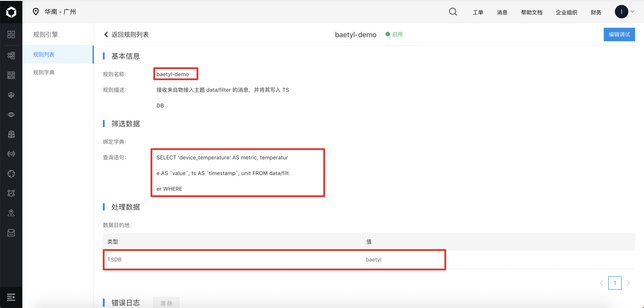Screen dimensions: 644x308
Task: Open the region selector 华南 - 广州
Action: [x=60, y=12]
